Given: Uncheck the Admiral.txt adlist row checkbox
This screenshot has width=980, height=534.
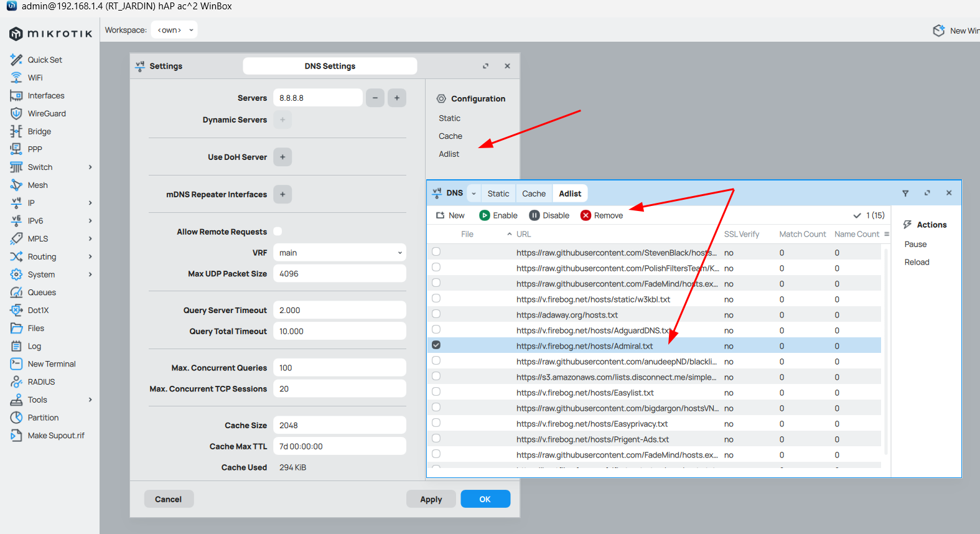Looking at the screenshot, I should click(x=436, y=345).
